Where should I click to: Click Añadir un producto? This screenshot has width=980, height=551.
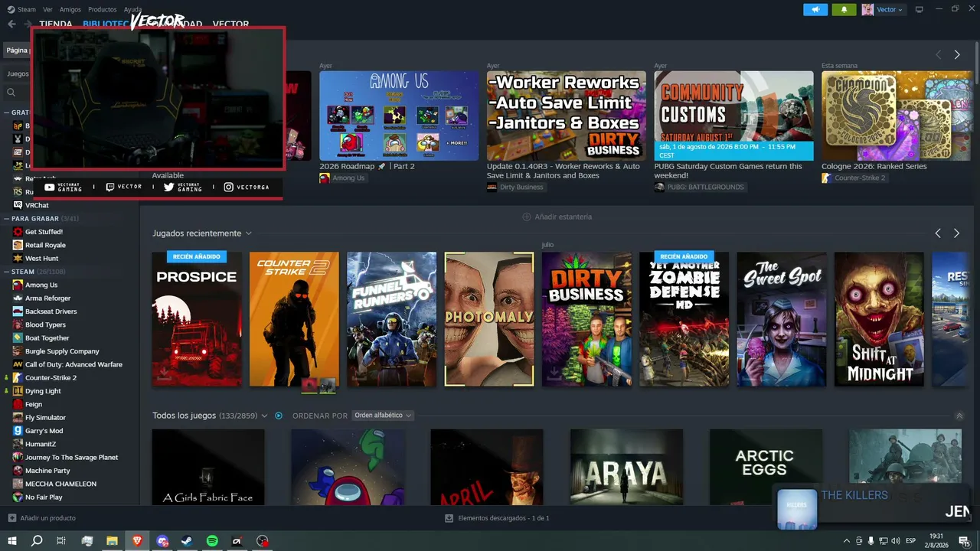pos(42,518)
